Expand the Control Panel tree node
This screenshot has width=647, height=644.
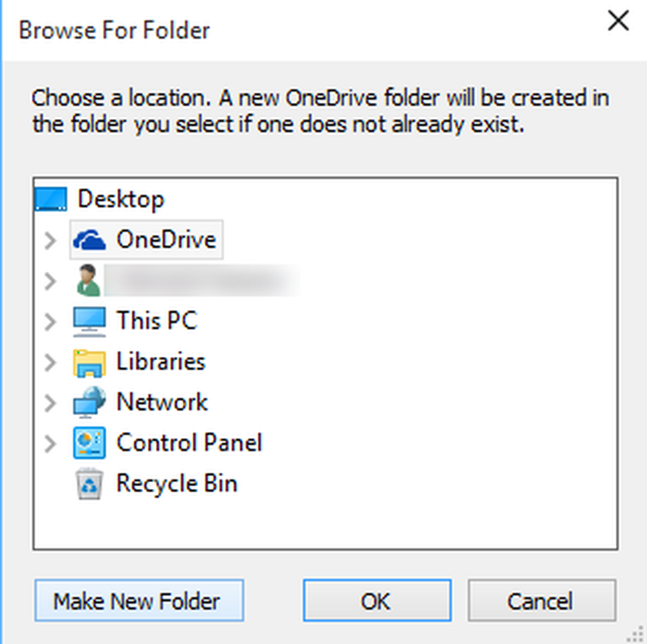50,443
